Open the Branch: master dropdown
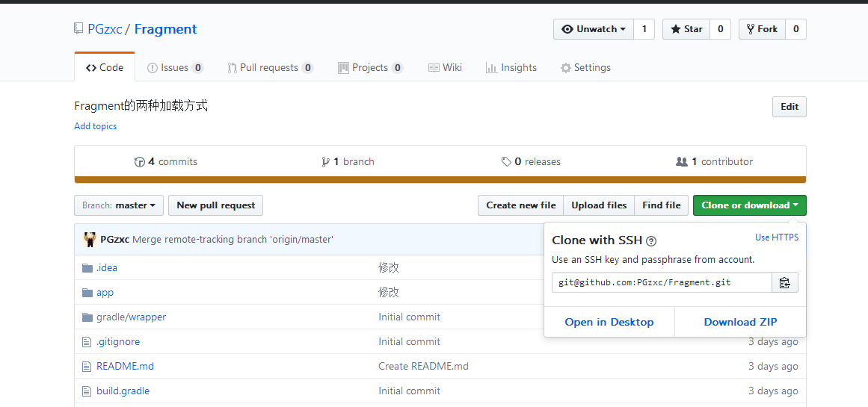 pyautogui.click(x=118, y=205)
